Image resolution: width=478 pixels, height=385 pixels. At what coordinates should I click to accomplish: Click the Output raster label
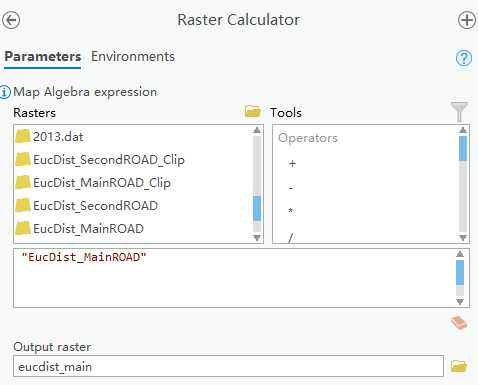point(52,347)
